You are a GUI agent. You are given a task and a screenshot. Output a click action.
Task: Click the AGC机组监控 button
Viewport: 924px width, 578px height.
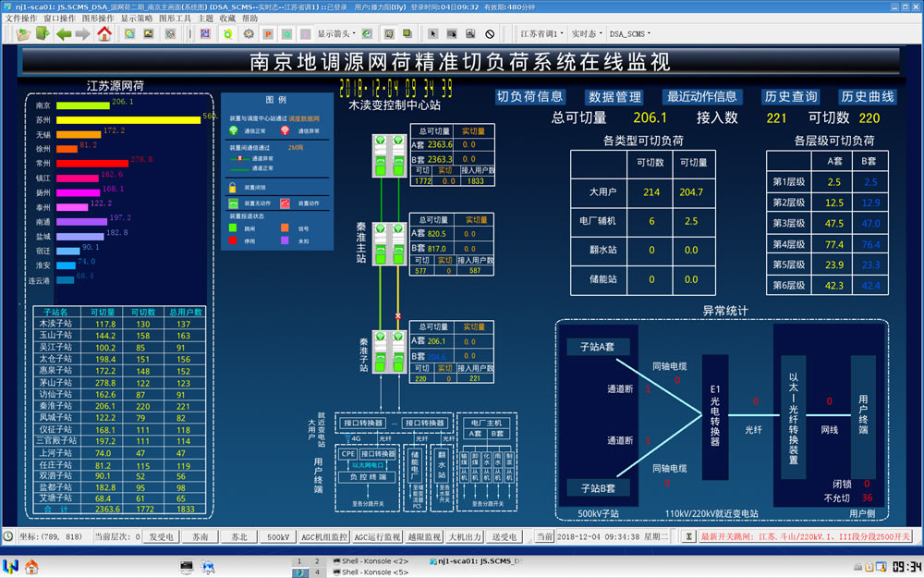coord(324,536)
